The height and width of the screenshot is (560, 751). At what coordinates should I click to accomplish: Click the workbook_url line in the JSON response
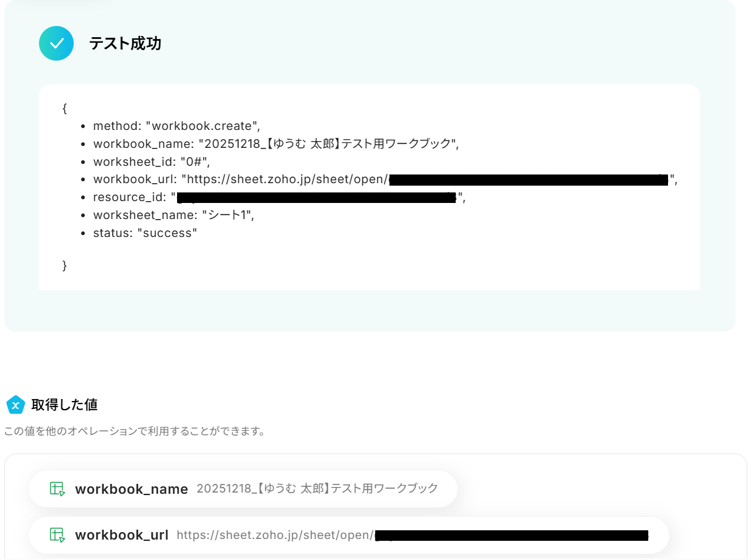click(385, 179)
